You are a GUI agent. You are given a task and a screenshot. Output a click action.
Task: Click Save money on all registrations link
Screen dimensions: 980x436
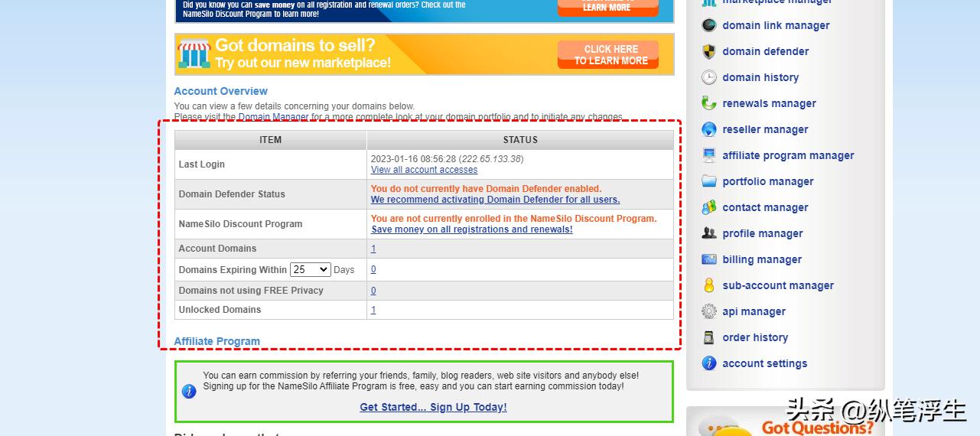[x=471, y=229]
